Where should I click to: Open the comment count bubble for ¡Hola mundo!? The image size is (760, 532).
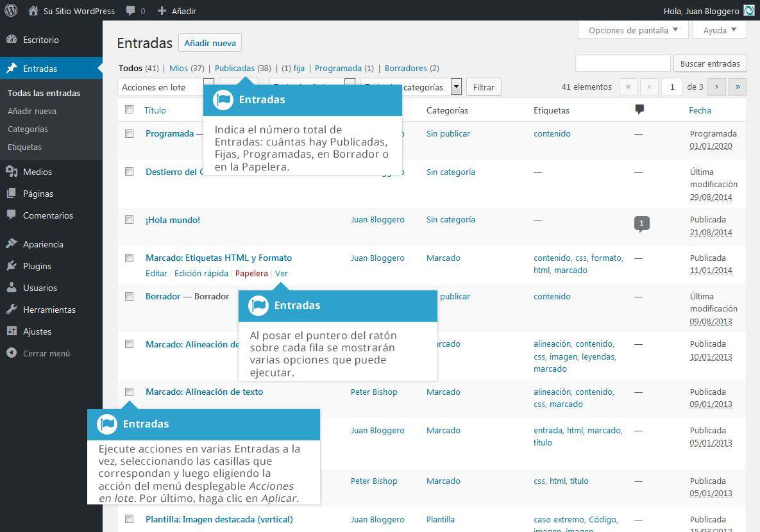[641, 223]
